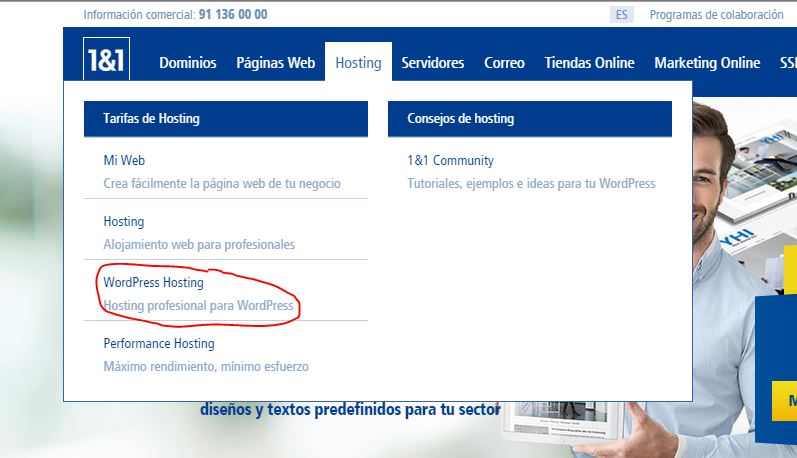Open the WordPress Hosting plan
This screenshot has width=797, height=458.
153,283
